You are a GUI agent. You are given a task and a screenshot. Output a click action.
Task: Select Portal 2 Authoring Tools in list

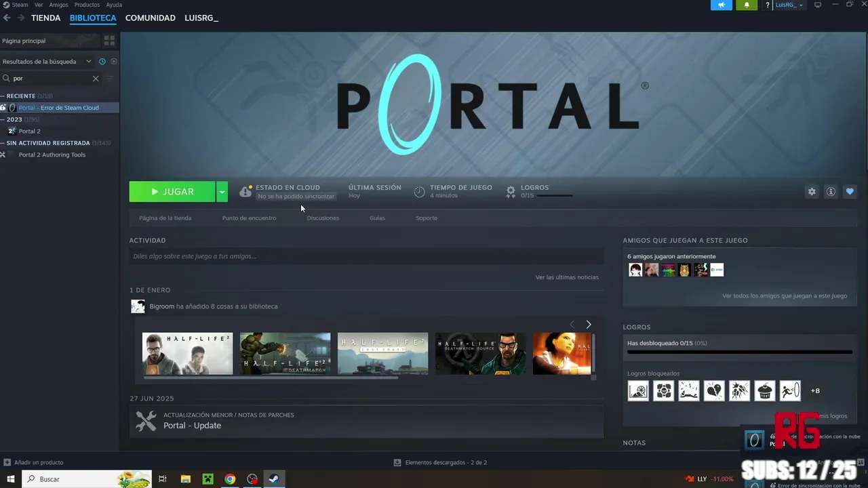[x=52, y=155]
